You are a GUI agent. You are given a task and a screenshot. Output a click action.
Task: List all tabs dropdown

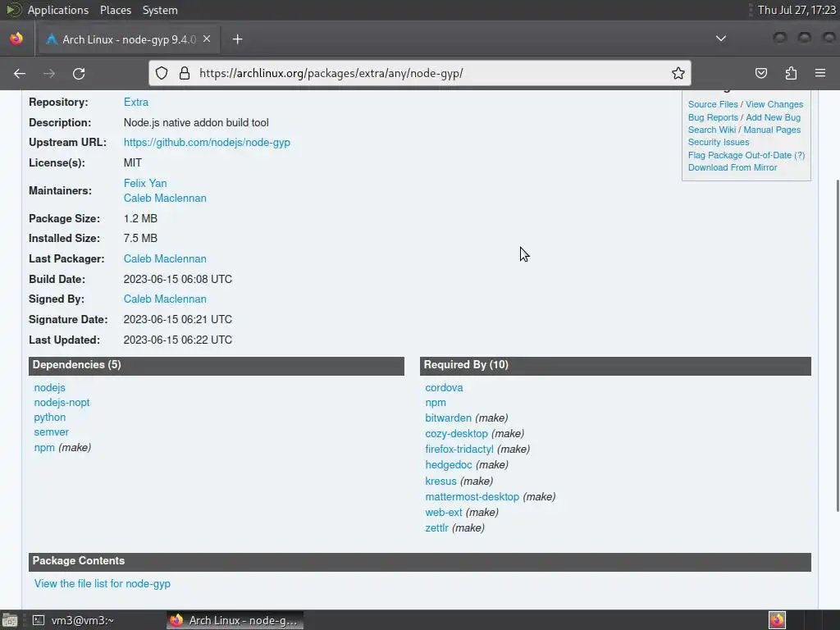point(721,39)
